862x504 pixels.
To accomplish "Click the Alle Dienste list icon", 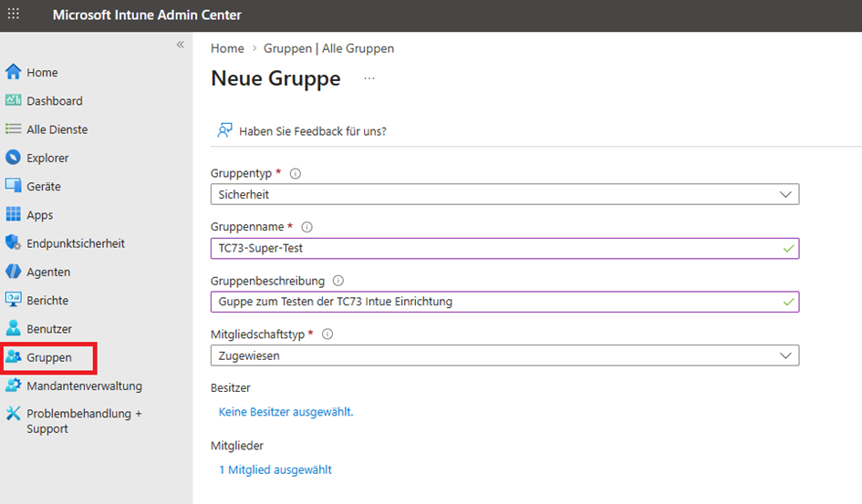I will [13, 129].
